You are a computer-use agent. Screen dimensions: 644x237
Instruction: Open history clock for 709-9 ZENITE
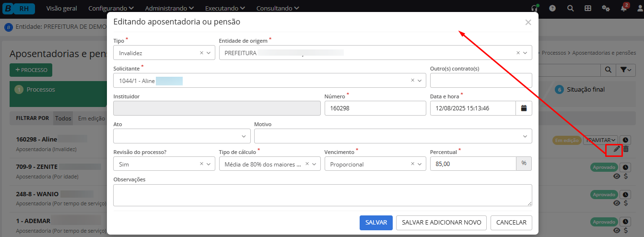[625, 167]
